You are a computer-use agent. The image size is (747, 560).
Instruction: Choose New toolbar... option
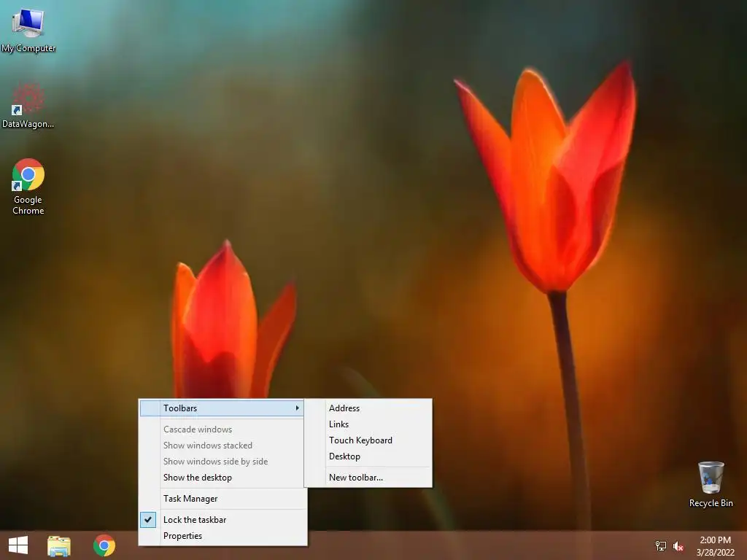368,477
